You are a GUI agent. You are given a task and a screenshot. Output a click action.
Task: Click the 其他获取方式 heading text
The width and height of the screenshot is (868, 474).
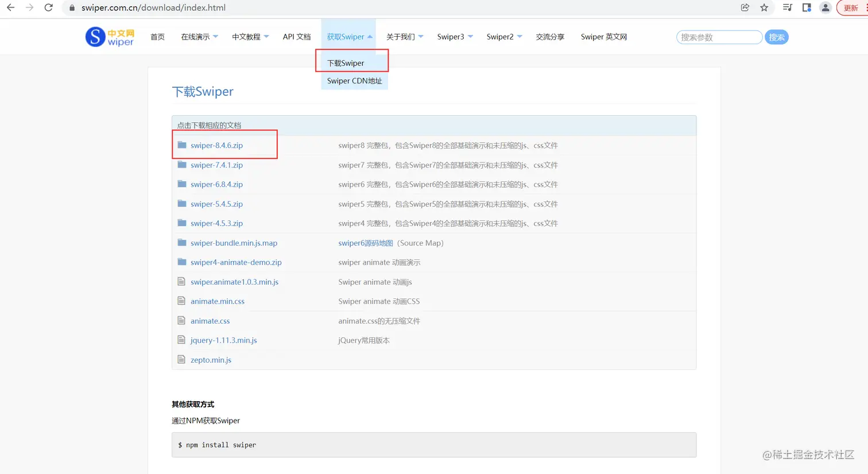[x=193, y=404]
